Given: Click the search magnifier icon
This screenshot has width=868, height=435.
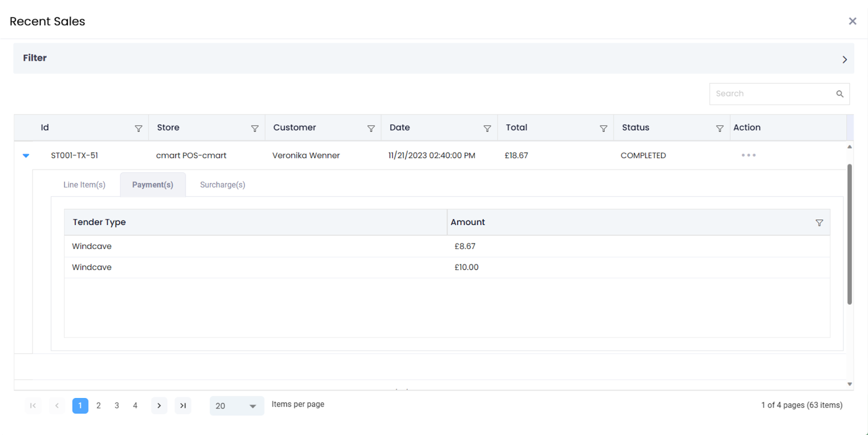Looking at the screenshot, I should (x=839, y=94).
